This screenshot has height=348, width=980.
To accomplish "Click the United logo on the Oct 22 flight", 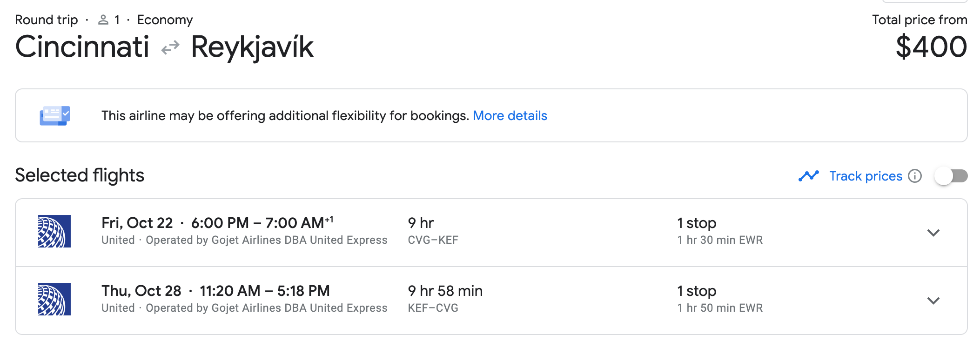I will click(54, 231).
